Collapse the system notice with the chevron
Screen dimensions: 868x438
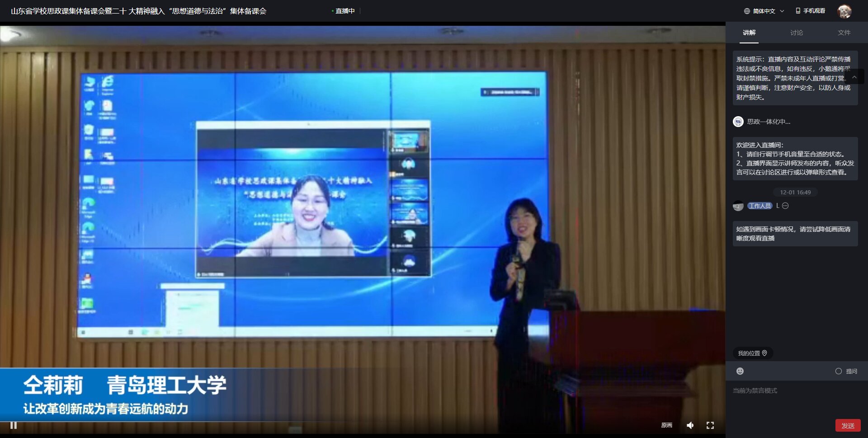pyautogui.click(x=854, y=77)
